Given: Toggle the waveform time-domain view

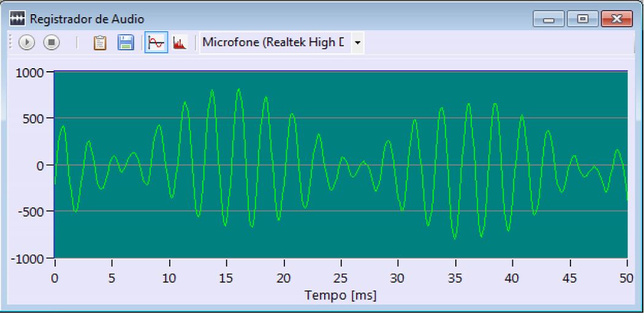Looking at the screenshot, I should [156, 42].
